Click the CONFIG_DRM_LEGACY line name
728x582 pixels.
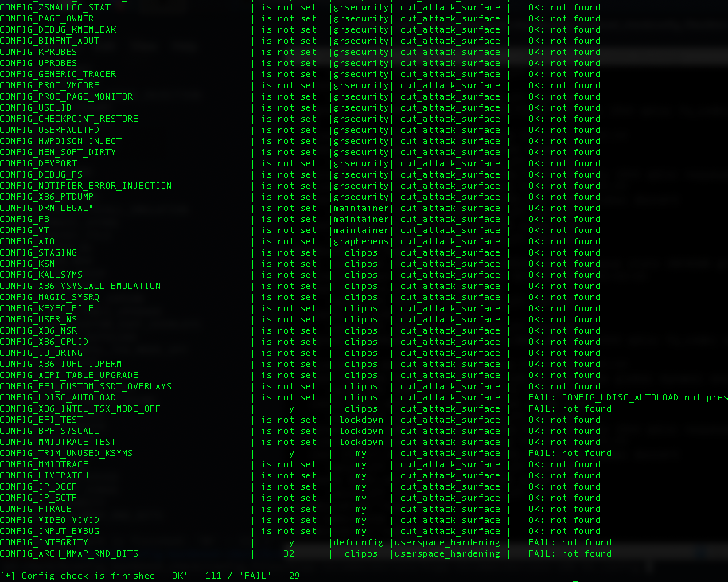coord(47,208)
